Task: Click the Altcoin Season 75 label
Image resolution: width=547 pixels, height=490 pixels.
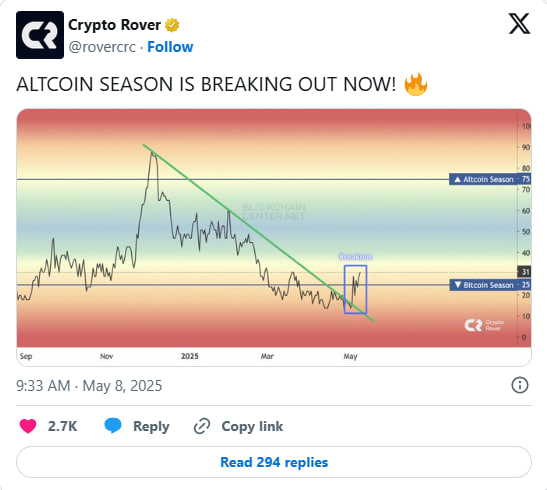Action: 490,179
